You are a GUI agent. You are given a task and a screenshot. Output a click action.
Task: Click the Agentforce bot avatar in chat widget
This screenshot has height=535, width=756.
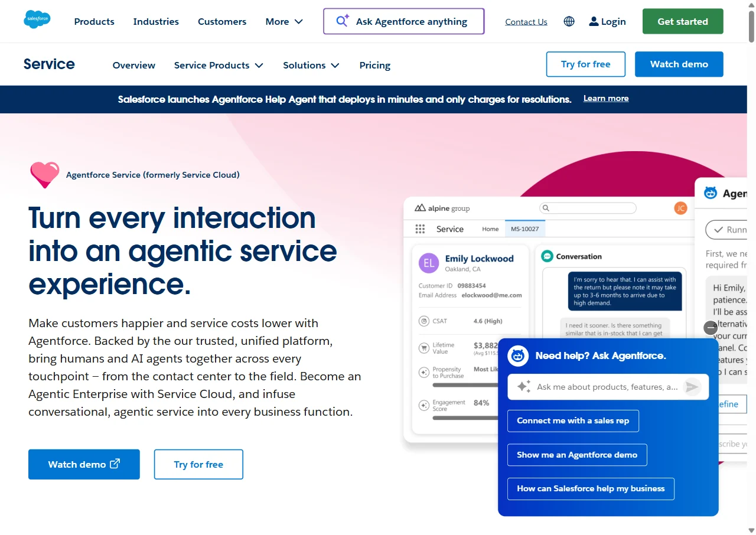tap(518, 355)
